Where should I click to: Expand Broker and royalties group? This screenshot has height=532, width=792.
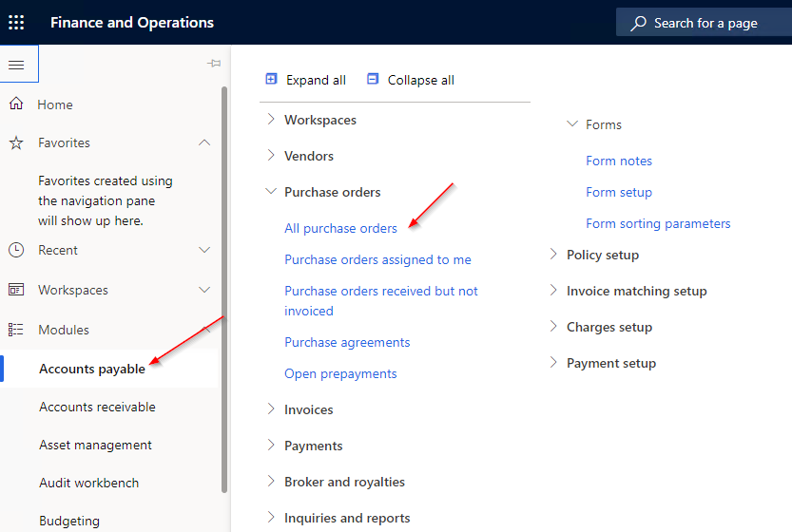tap(271, 481)
